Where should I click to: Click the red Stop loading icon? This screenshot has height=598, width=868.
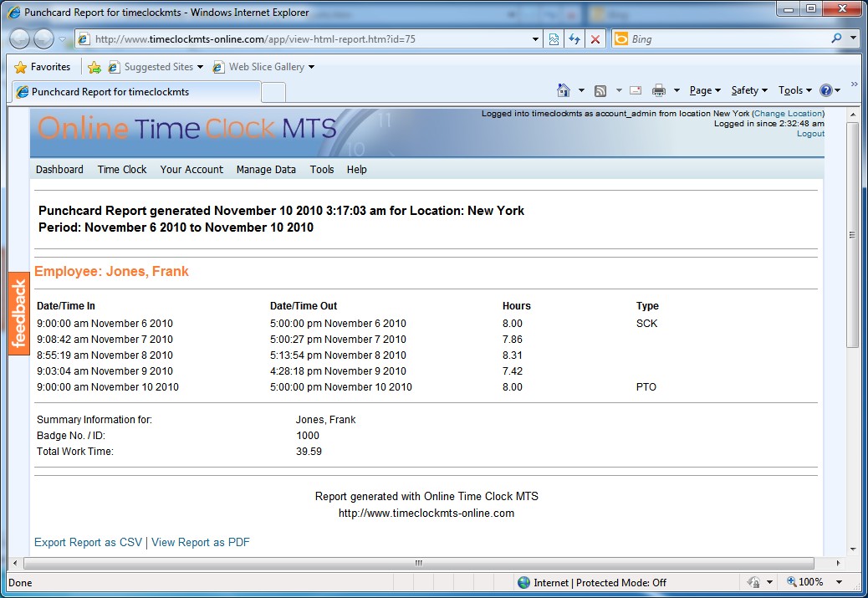595,39
